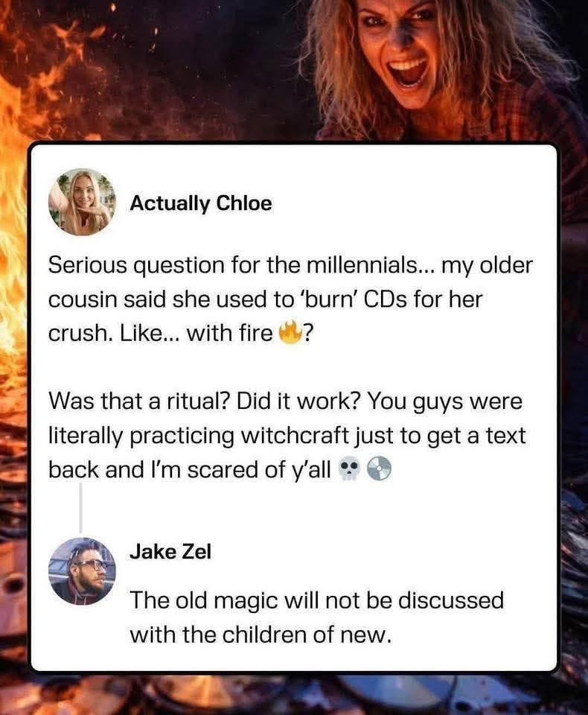588x715 pixels.
Task: Click the line 'with the children of new.'
Action: [x=261, y=635]
